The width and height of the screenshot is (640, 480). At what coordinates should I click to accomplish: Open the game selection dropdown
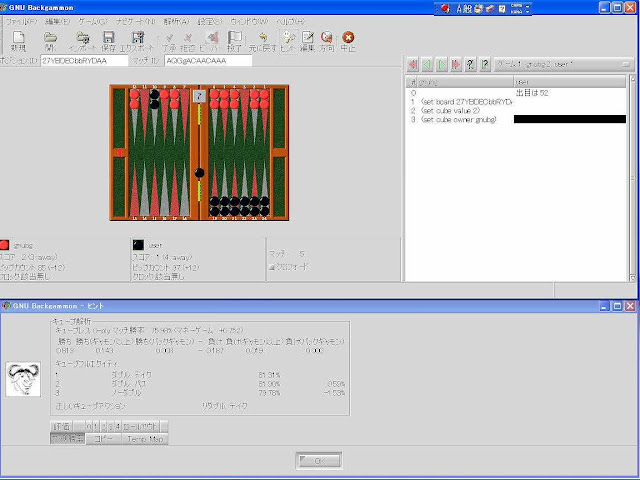click(565, 65)
